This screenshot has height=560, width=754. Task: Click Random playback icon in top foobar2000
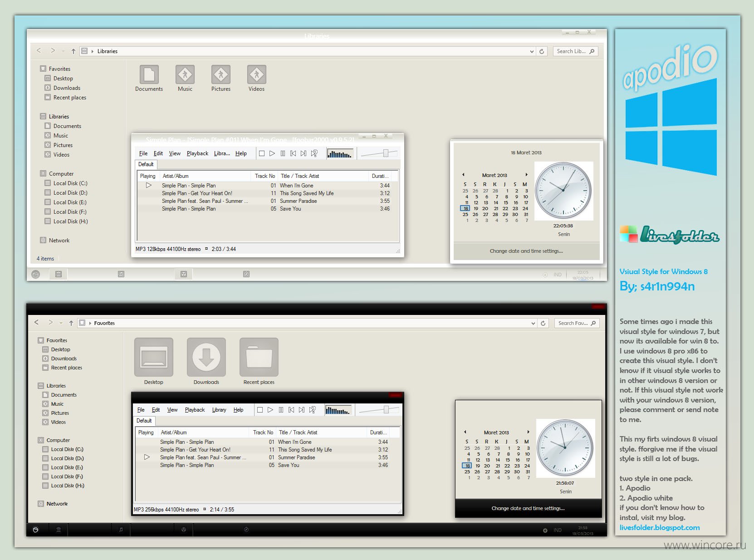(314, 153)
